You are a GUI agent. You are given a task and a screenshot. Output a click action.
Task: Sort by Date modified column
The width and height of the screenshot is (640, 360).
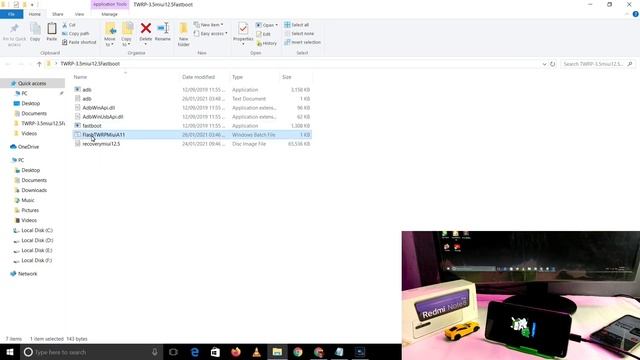pos(198,77)
